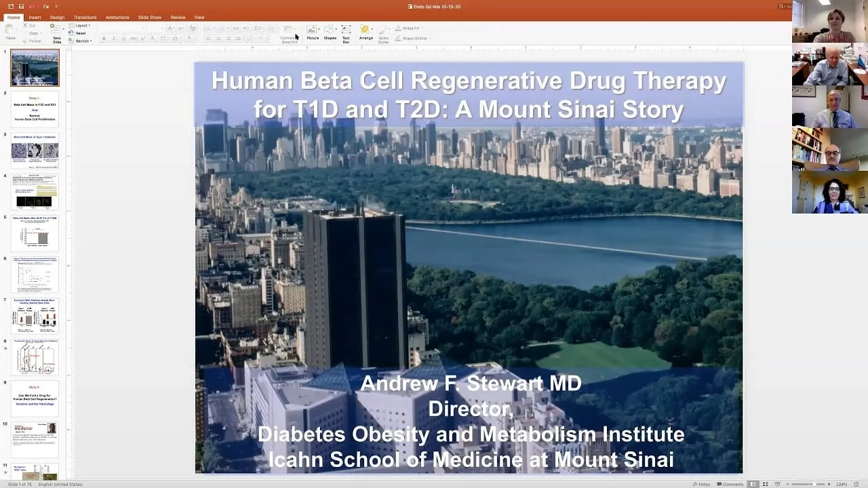The height and width of the screenshot is (488, 868).
Task: Open the Layout dropdown
Action: tap(80, 26)
